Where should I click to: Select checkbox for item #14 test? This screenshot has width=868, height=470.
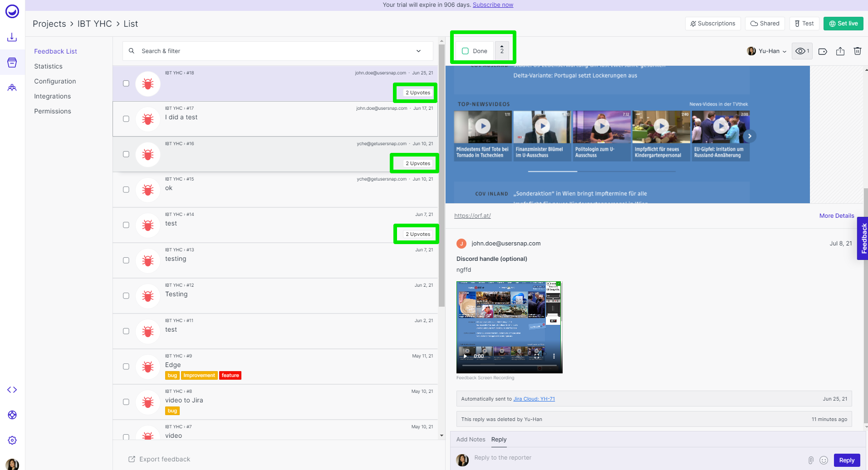[126, 225]
